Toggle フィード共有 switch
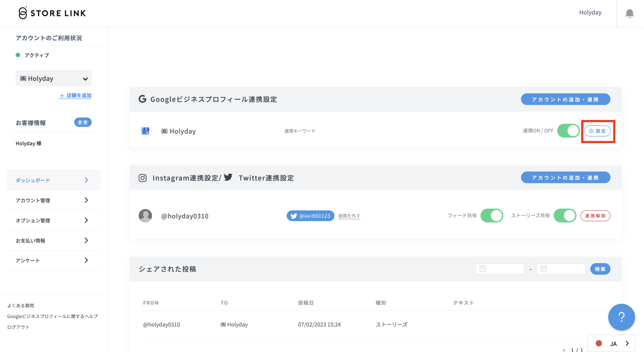Screen dimensions: 644x352 (492, 216)
